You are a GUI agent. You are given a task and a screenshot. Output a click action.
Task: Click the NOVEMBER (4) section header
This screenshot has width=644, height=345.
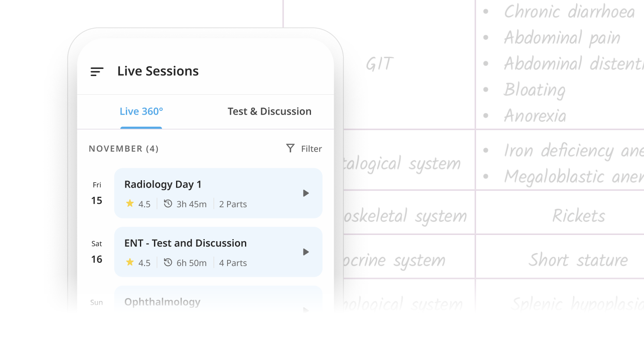(x=124, y=149)
